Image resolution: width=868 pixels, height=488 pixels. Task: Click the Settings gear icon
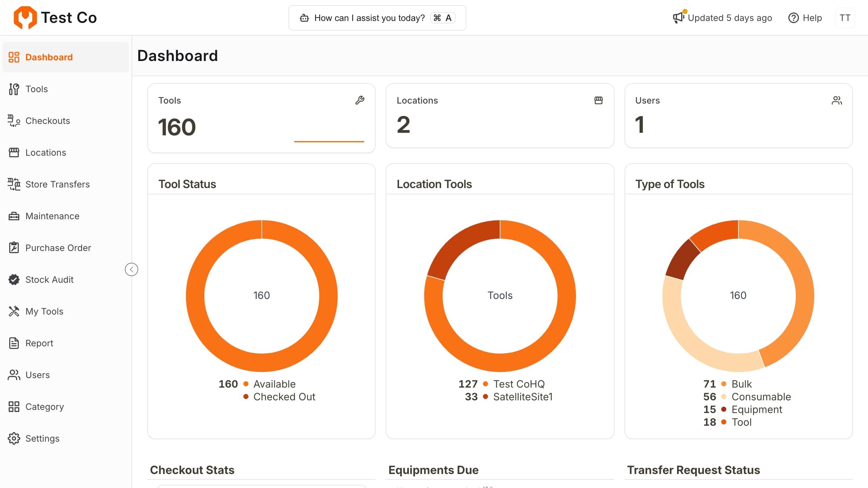pos(14,438)
